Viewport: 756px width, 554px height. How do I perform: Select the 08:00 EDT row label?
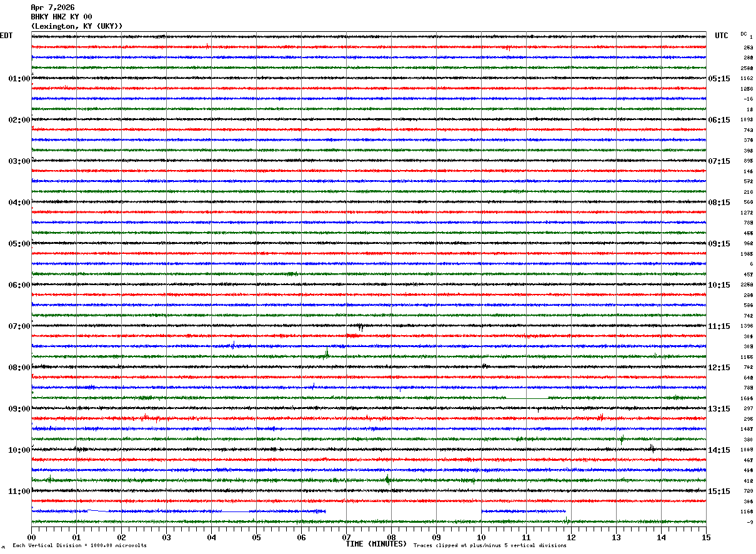pos(19,368)
